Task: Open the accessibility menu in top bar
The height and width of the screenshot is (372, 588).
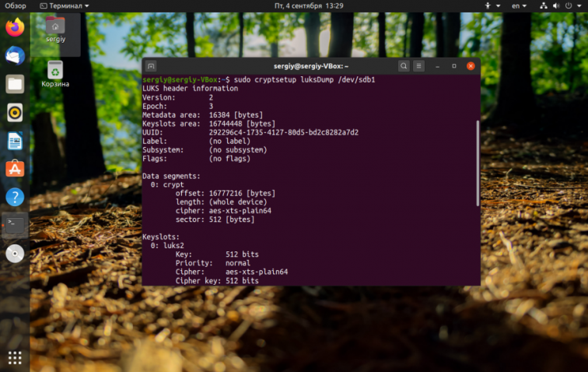Action: (492, 5)
